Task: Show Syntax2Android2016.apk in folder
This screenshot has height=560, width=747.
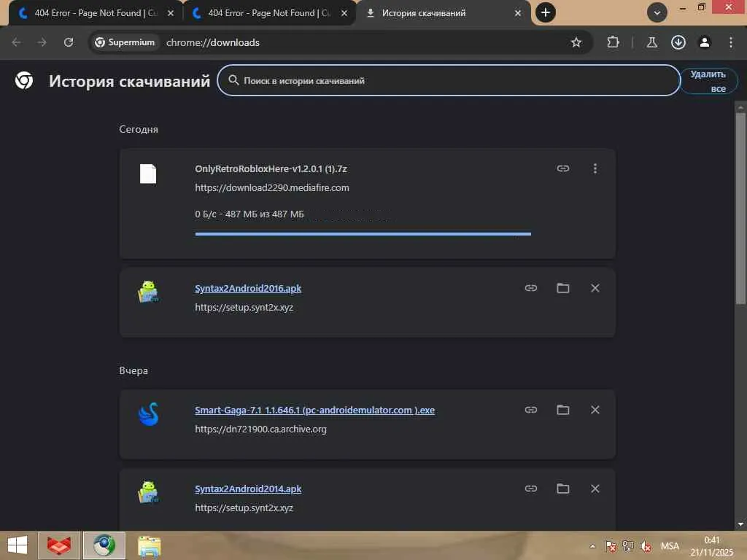Action: 562,288
